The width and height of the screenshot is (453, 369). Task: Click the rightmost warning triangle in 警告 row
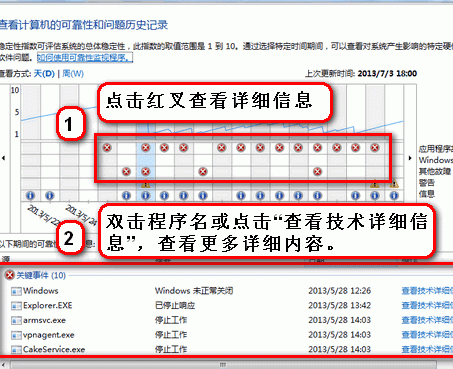[x=394, y=184]
